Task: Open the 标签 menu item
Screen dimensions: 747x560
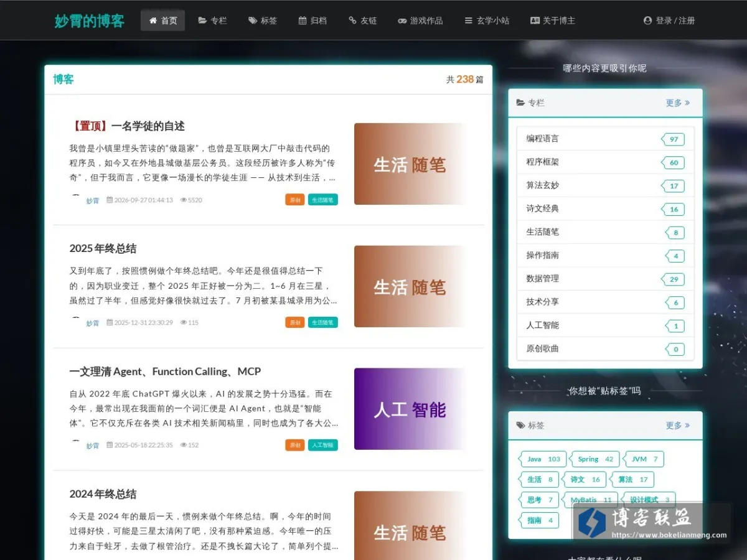Action: click(x=262, y=21)
